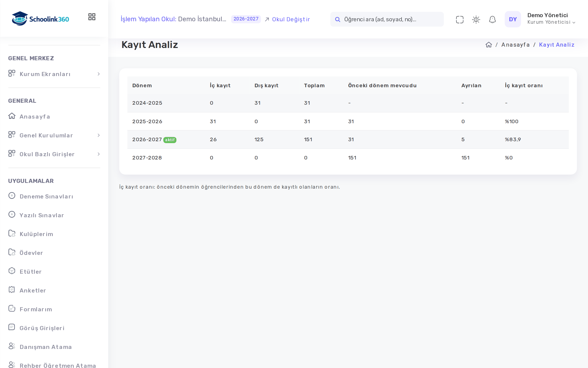Click the İç kayıt oranı column header

[524, 86]
